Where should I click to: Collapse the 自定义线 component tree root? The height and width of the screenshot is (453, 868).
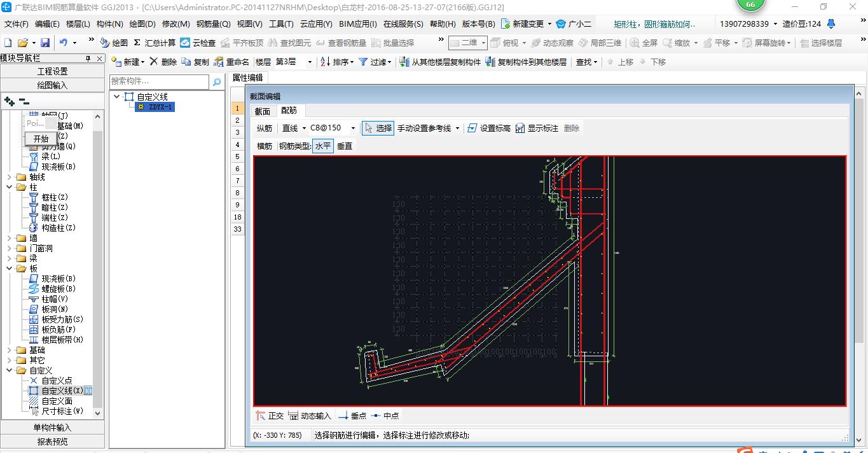[117, 97]
